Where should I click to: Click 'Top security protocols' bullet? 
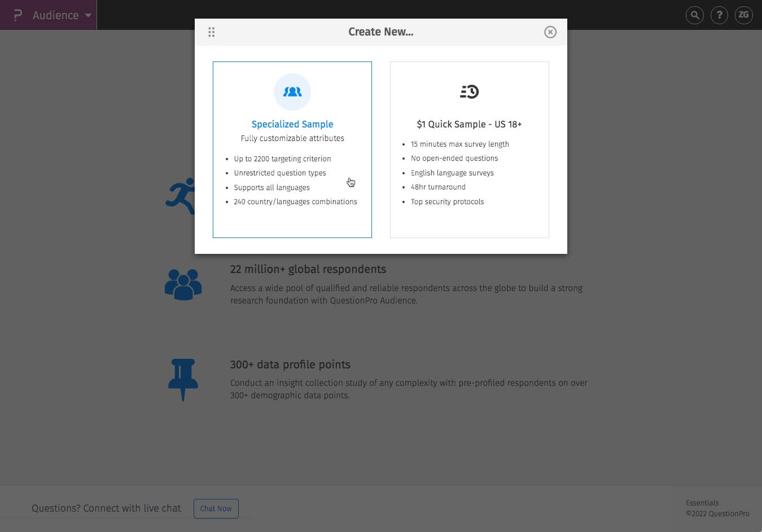coord(447,202)
